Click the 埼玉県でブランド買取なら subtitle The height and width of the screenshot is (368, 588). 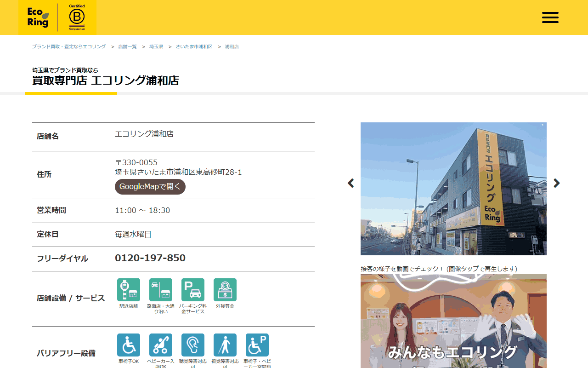point(65,70)
